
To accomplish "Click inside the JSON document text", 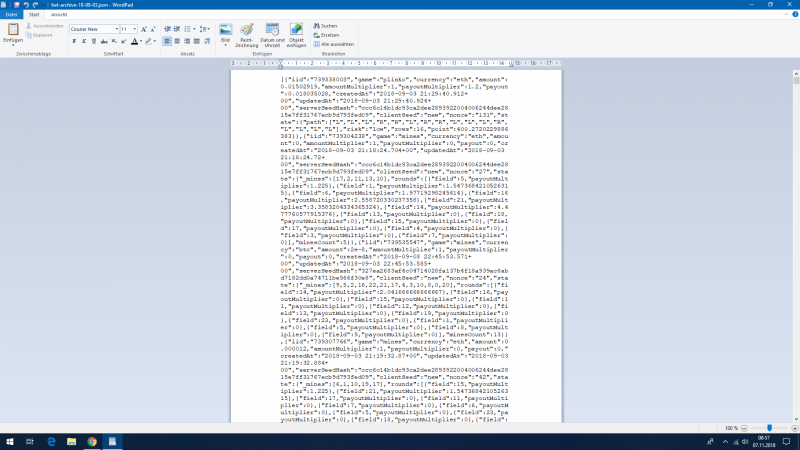I will 394,249.
